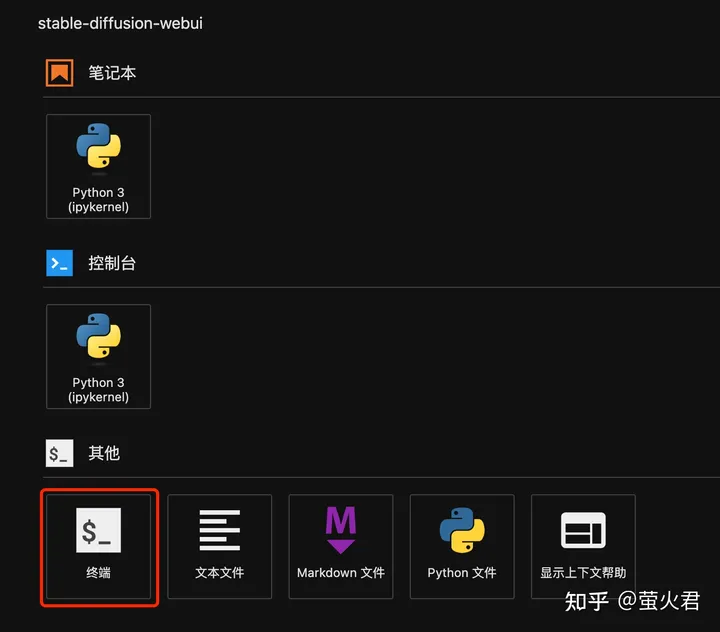The width and height of the screenshot is (720, 632).
Task: Click the 控制台 section heading text
Action: pyautogui.click(x=112, y=263)
